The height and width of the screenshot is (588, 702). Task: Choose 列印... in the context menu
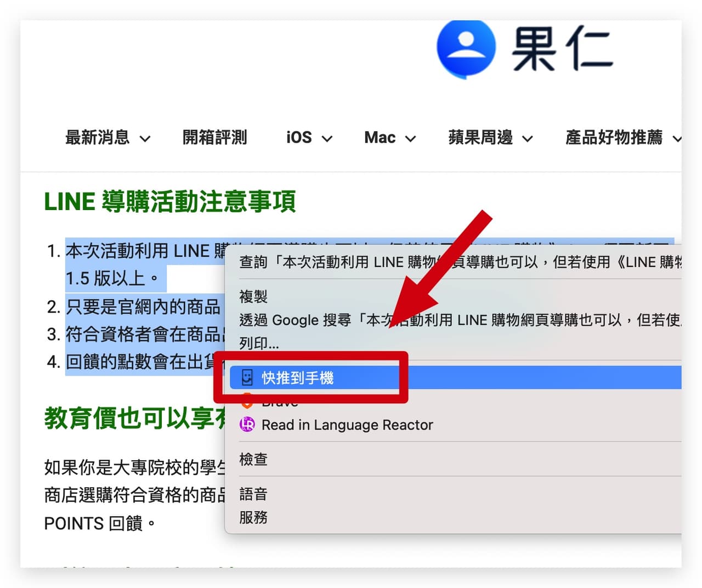tap(259, 343)
